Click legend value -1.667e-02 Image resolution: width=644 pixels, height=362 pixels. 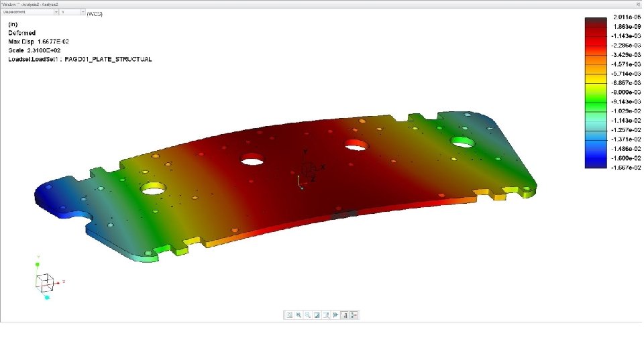coord(626,168)
